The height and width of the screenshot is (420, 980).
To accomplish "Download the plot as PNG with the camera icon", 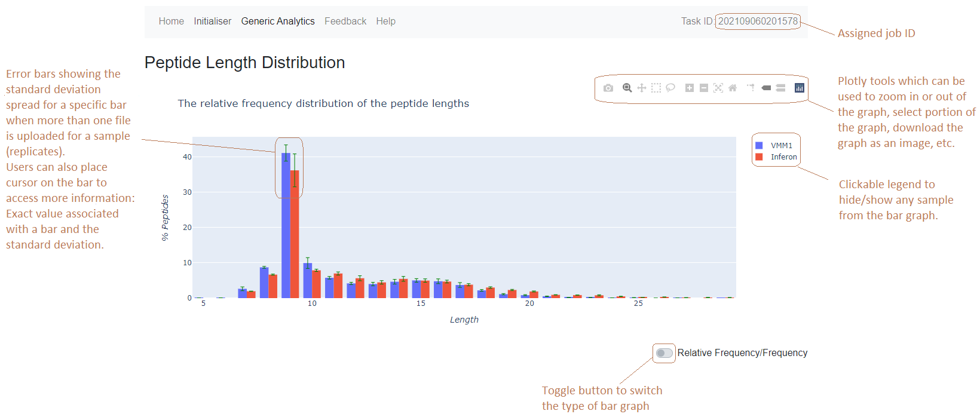I will coord(608,88).
